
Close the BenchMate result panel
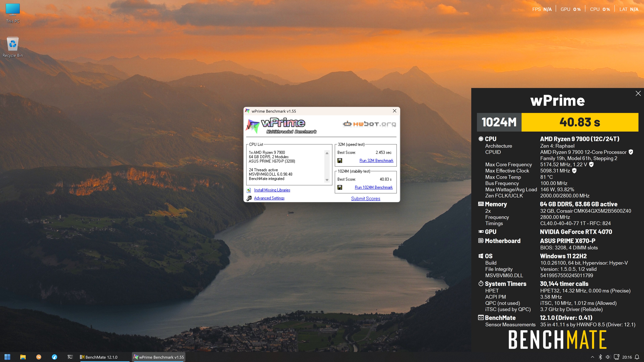638,94
